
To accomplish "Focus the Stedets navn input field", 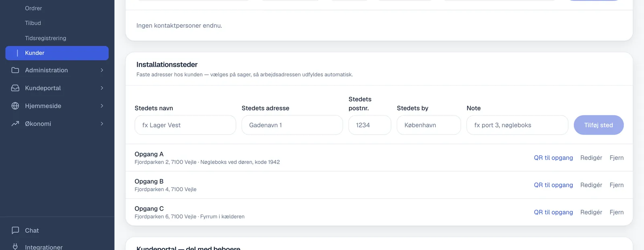I will click(x=185, y=125).
